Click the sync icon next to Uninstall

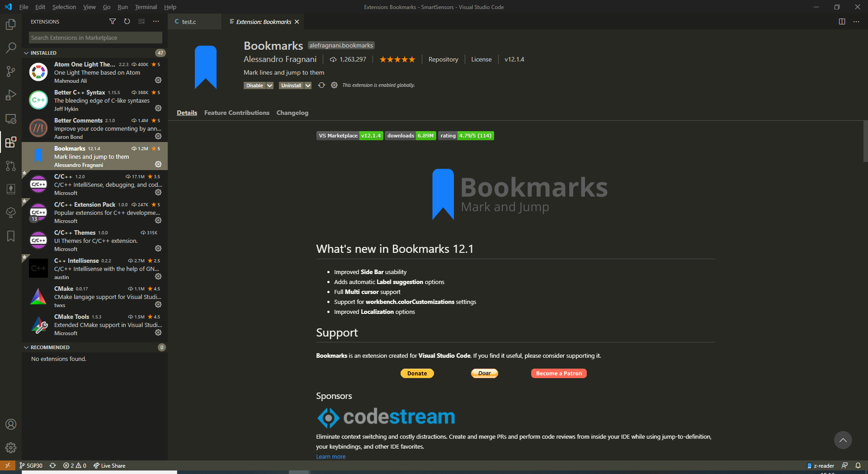[x=321, y=85]
